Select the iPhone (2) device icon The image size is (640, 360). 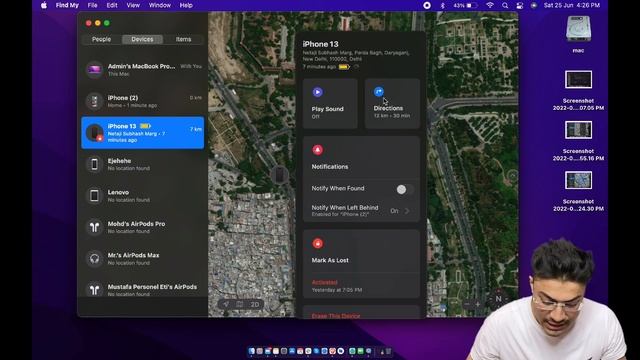94,101
